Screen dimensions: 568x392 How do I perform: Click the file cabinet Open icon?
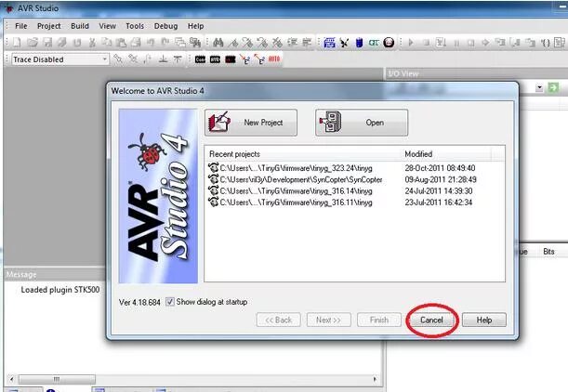[330, 122]
